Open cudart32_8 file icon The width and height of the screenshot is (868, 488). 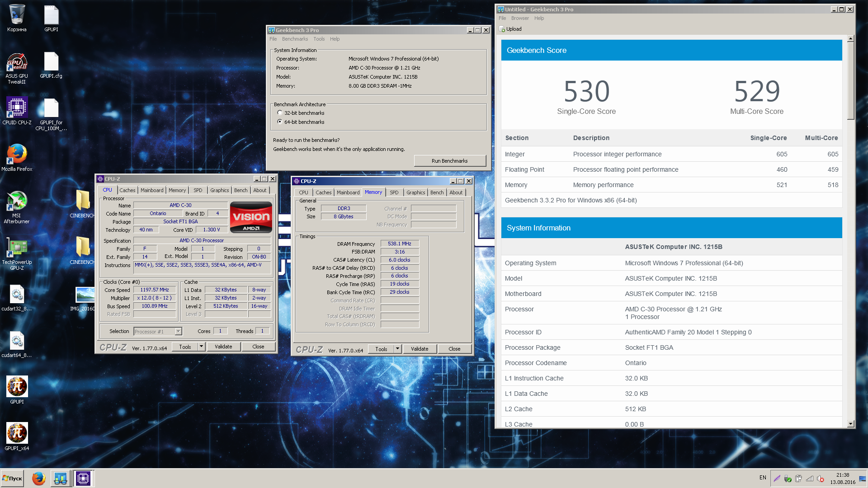pos(17,297)
